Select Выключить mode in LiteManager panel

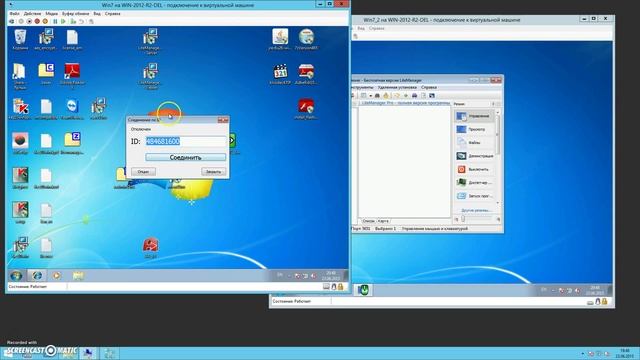[x=474, y=169]
